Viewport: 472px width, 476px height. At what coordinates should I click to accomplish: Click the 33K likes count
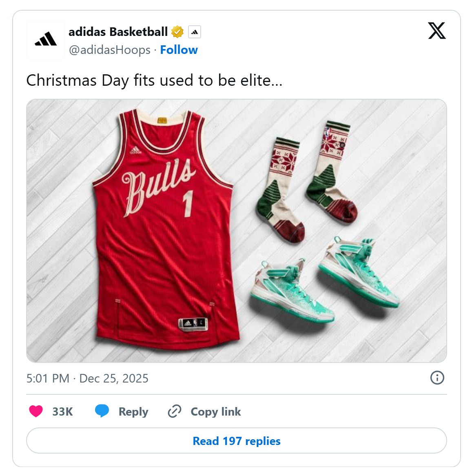click(x=62, y=411)
